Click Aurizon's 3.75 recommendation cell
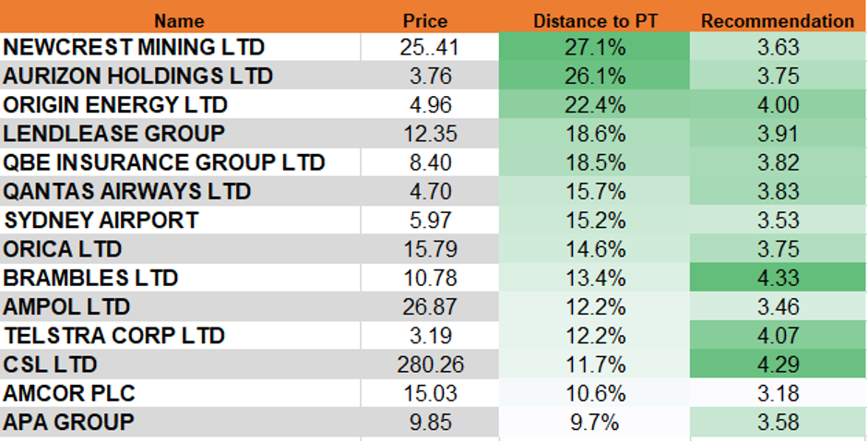The height and width of the screenshot is (442, 868). (778, 76)
